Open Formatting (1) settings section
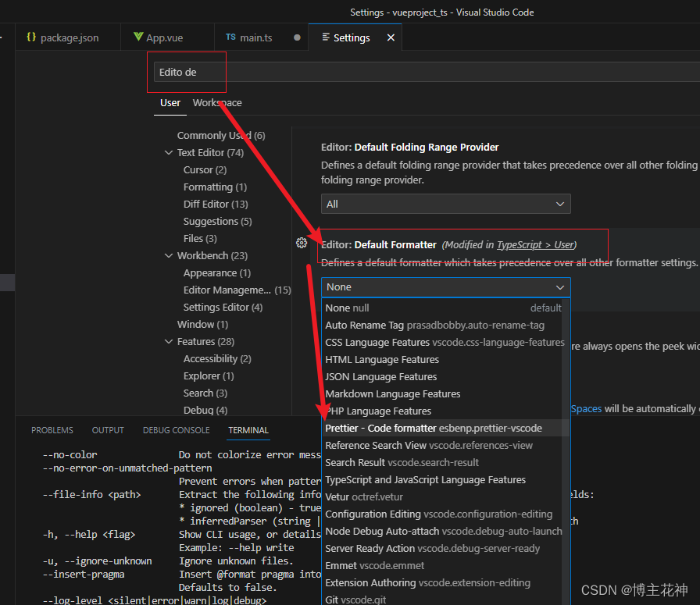This screenshot has width=700, height=605. pos(215,187)
